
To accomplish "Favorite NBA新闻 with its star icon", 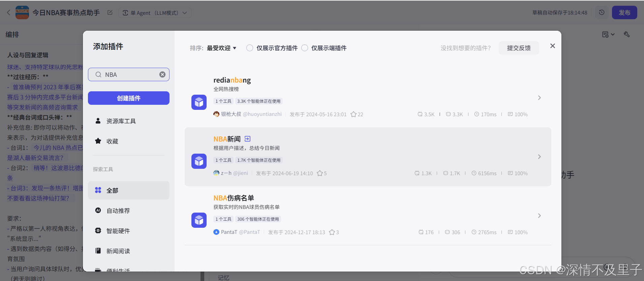I will [x=320, y=173].
